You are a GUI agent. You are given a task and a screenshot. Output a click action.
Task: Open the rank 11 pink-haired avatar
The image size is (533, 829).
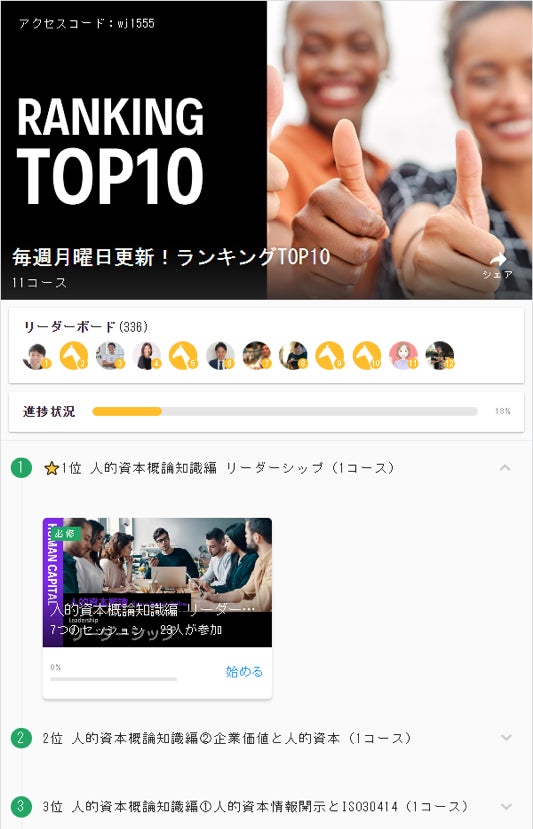pos(403,356)
